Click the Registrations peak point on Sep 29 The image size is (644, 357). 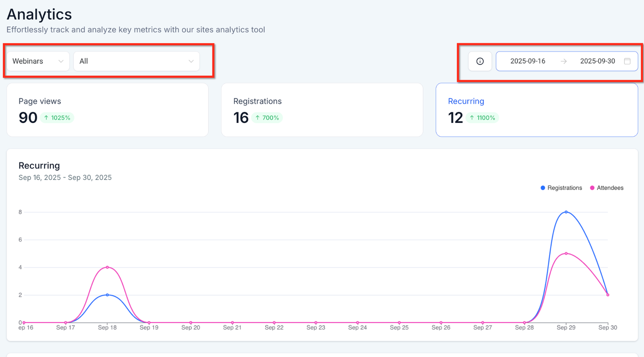(x=566, y=212)
